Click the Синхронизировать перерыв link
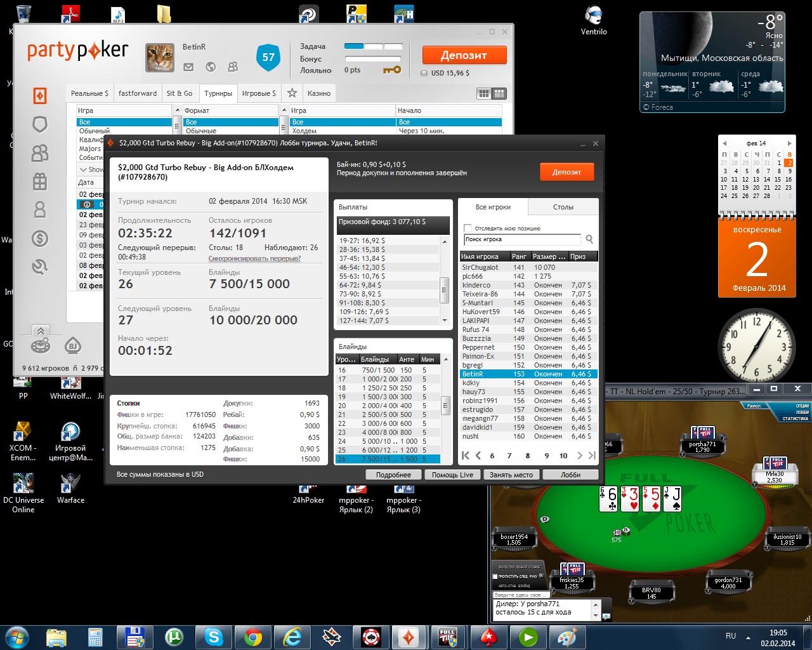The image size is (812, 650). [254, 258]
